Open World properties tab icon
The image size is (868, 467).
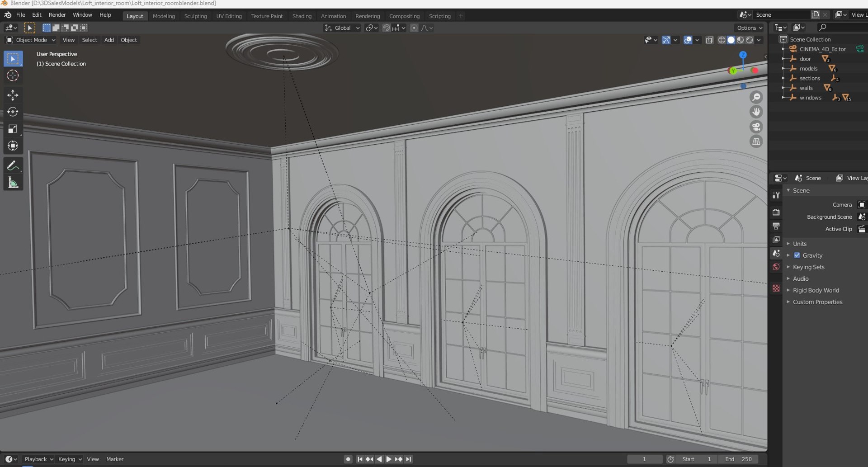(776, 267)
